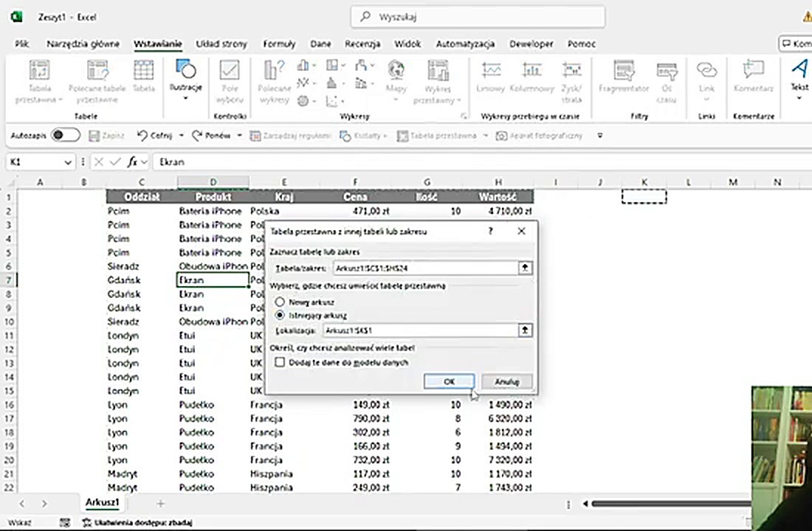Expand the Quick Access Toolbar customize arrow
This screenshot has height=531, width=812.
[600, 136]
